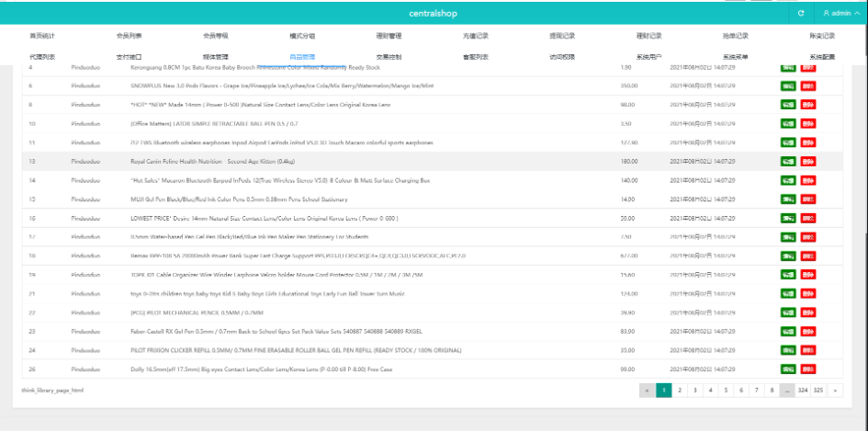The width and height of the screenshot is (868, 431).
Task: Go to page 5
Action: pyautogui.click(x=726, y=391)
